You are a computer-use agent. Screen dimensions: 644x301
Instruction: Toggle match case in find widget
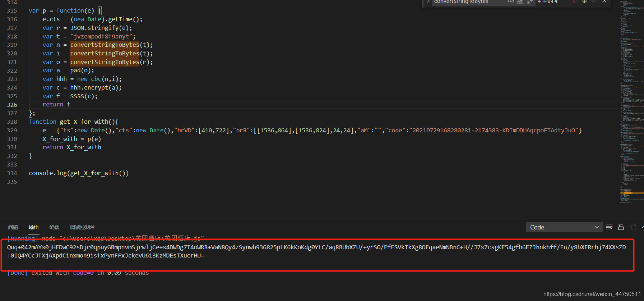click(511, 2)
